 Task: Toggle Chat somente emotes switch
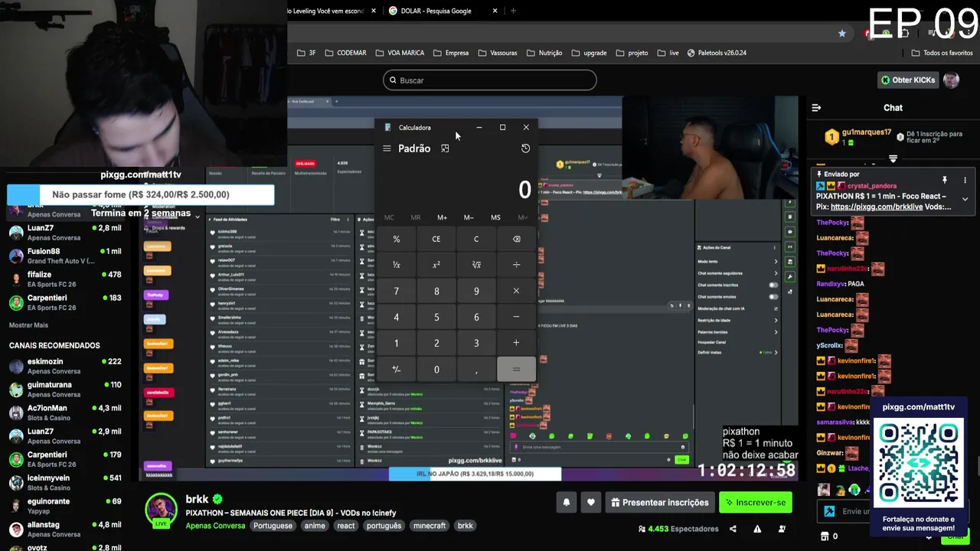pos(773,296)
